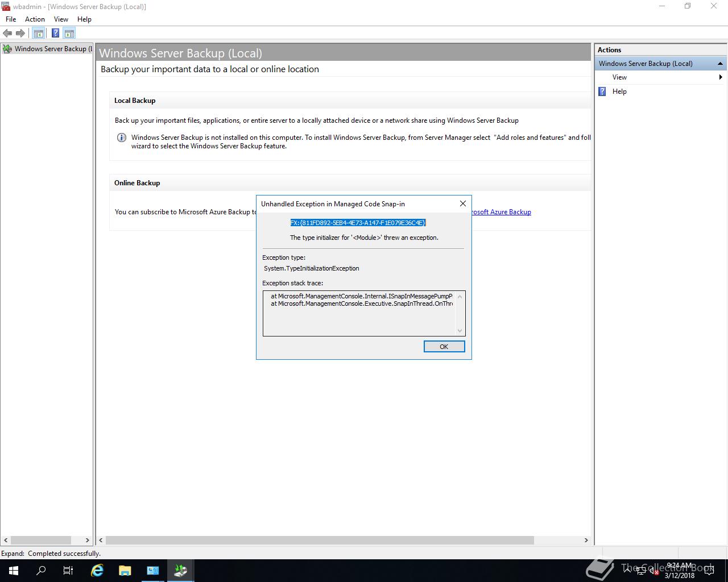Toggle the Show/Hide Console Tree icon
Viewport: 728px width, 582px height.
(38, 33)
